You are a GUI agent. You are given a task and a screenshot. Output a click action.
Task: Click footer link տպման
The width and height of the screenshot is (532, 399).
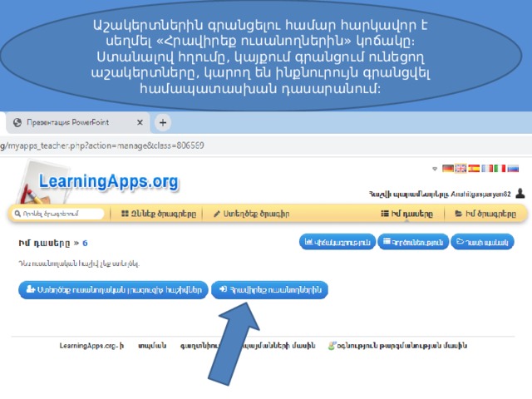152,346
